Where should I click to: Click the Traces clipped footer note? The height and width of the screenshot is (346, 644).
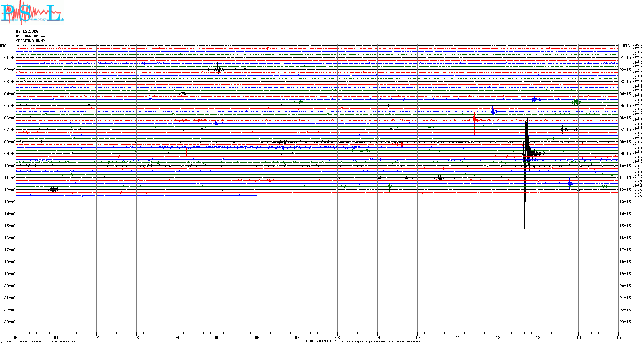pyautogui.click(x=380, y=342)
